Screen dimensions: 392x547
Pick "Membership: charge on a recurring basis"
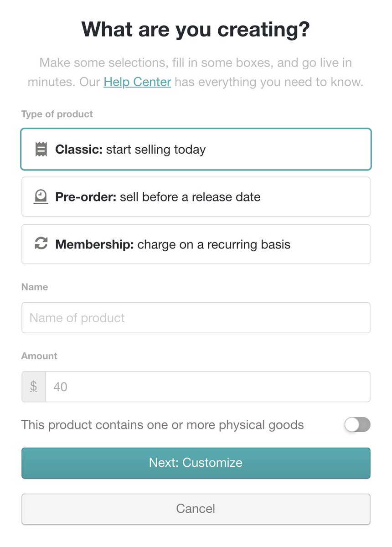point(196,244)
